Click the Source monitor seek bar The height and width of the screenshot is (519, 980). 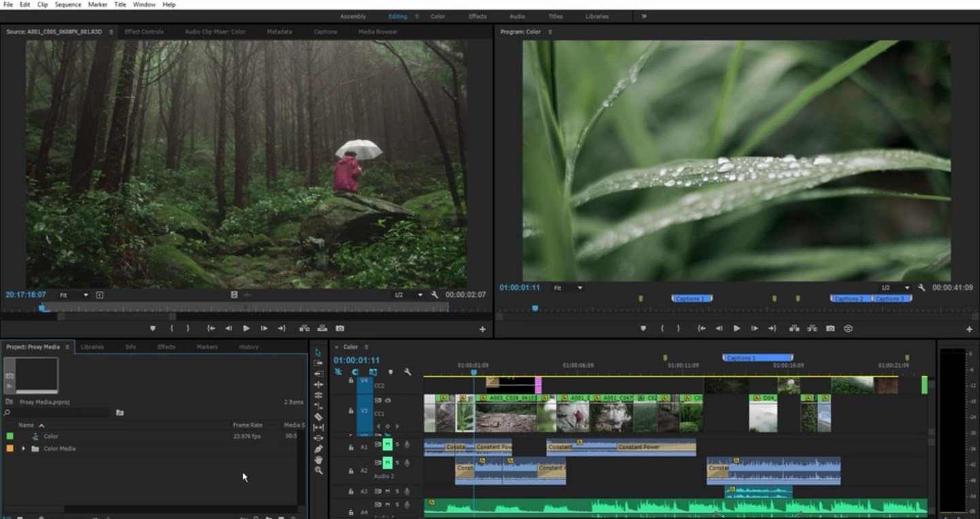point(204,308)
